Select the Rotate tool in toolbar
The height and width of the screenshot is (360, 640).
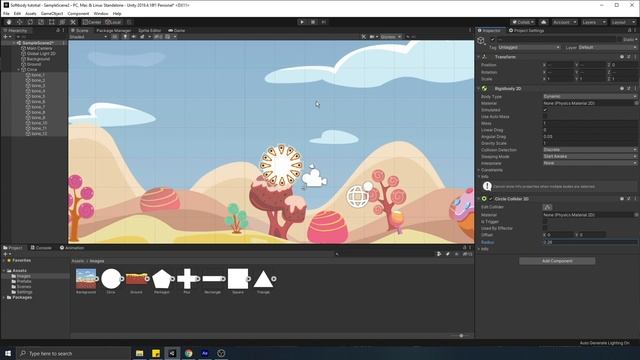pos(30,22)
